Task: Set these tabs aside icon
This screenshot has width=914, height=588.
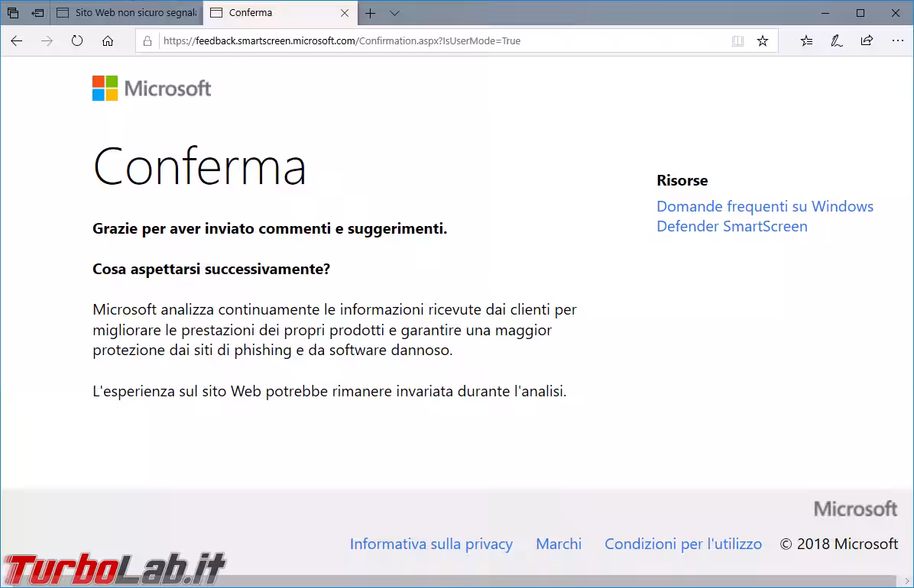Action: 38,13
